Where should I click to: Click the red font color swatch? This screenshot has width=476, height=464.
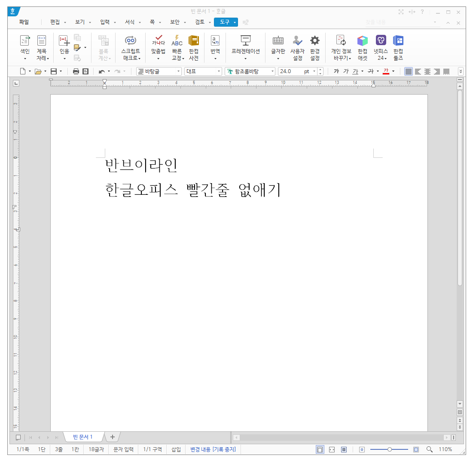click(386, 71)
